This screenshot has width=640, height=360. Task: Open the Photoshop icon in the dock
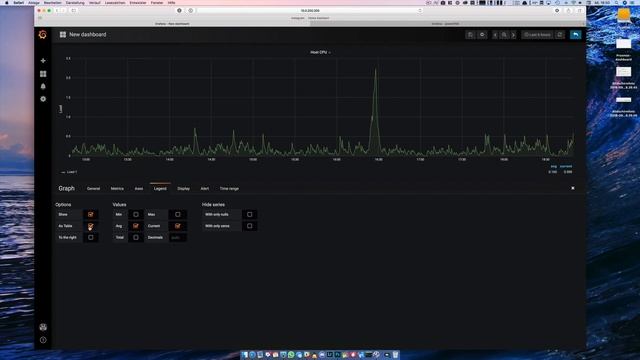tap(338, 355)
